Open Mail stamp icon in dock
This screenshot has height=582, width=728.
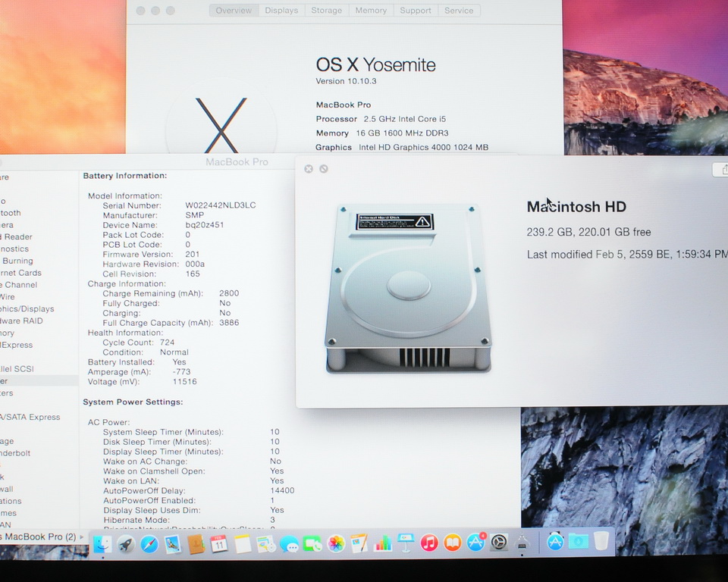(x=172, y=543)
